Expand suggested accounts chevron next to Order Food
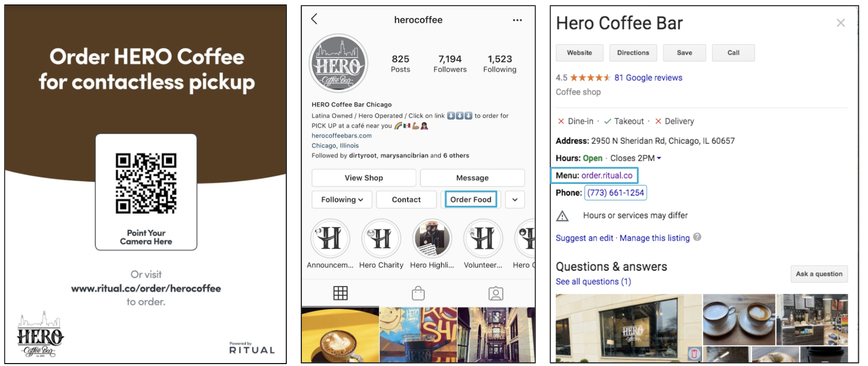Viewport: 868px width, 366px height. coord(515,199)
